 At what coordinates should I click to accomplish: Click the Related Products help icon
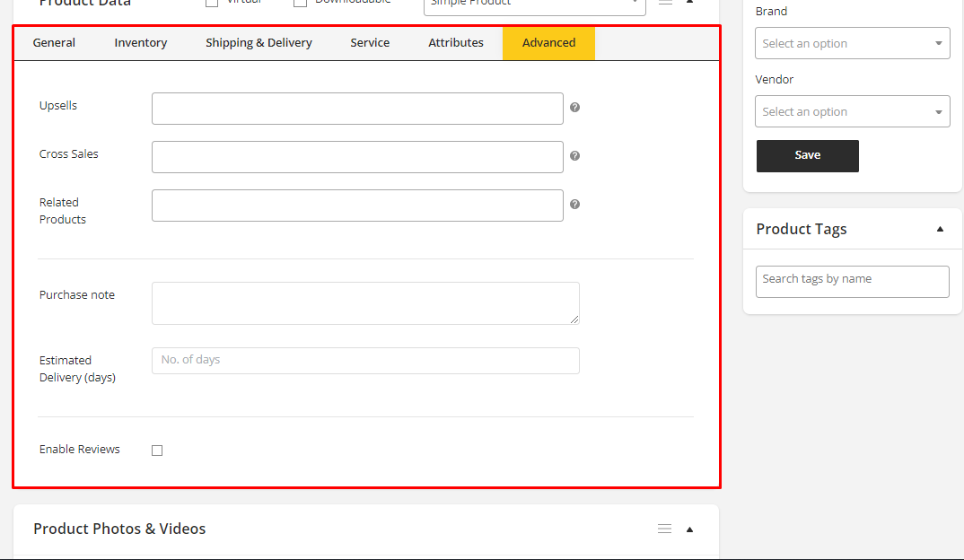pos(574,205)
